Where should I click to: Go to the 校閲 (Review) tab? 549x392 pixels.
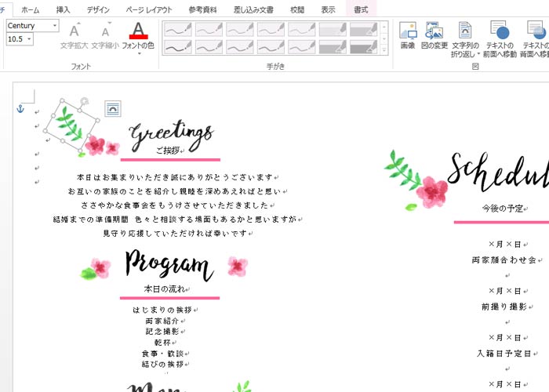[x=297, y=9]
